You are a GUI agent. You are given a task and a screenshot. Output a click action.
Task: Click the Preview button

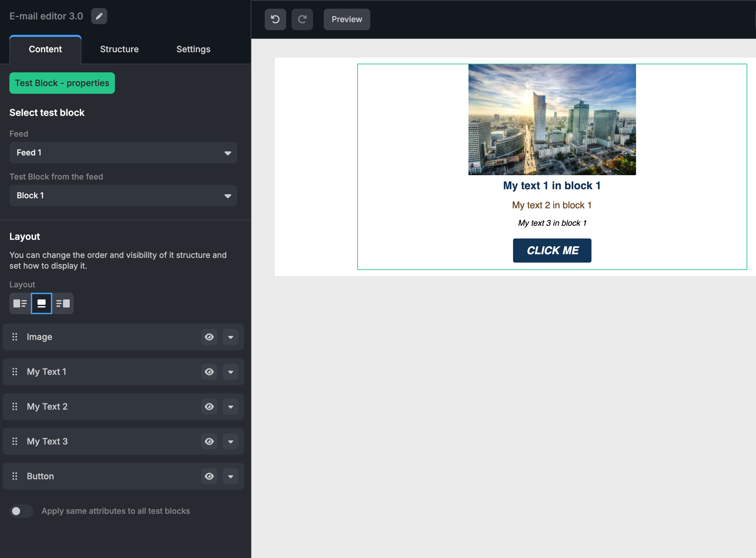pos(347,19)
